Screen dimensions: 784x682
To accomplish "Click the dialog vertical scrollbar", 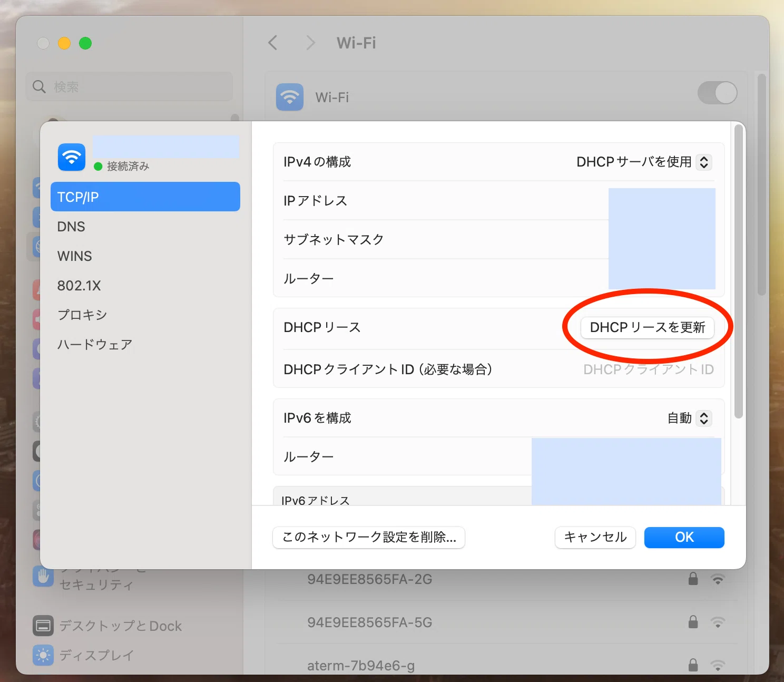I will [x=738, y=271].
